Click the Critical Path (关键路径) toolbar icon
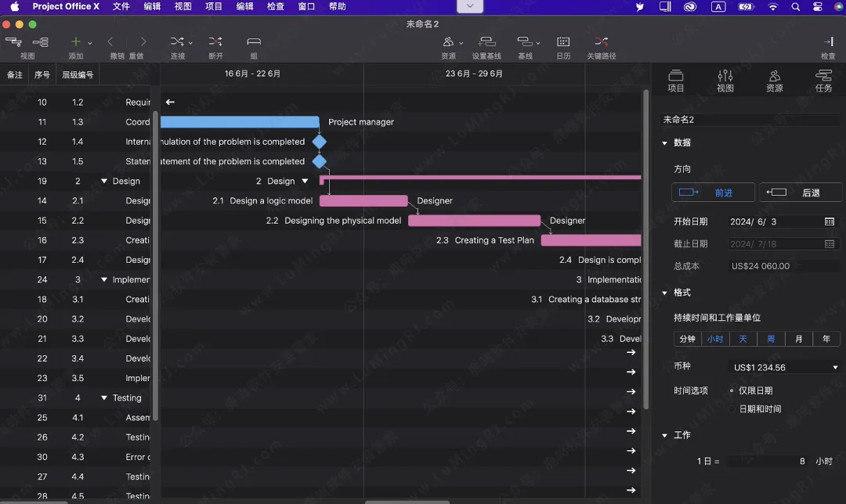This screenshot has width=846, height=504. 601,42
